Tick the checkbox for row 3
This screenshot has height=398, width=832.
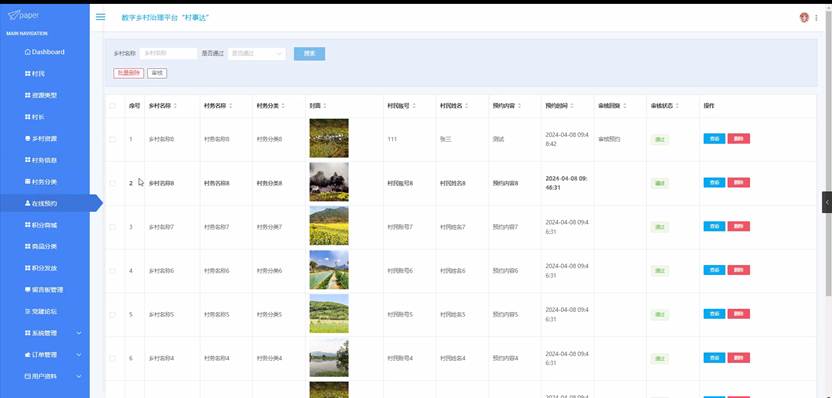tap(112, 227)
